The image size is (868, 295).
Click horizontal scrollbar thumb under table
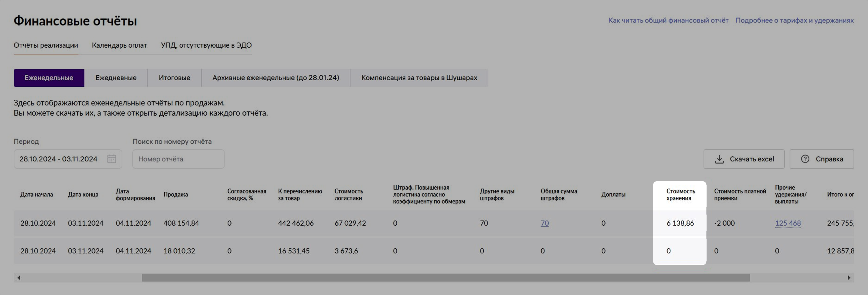pos(446,277)
